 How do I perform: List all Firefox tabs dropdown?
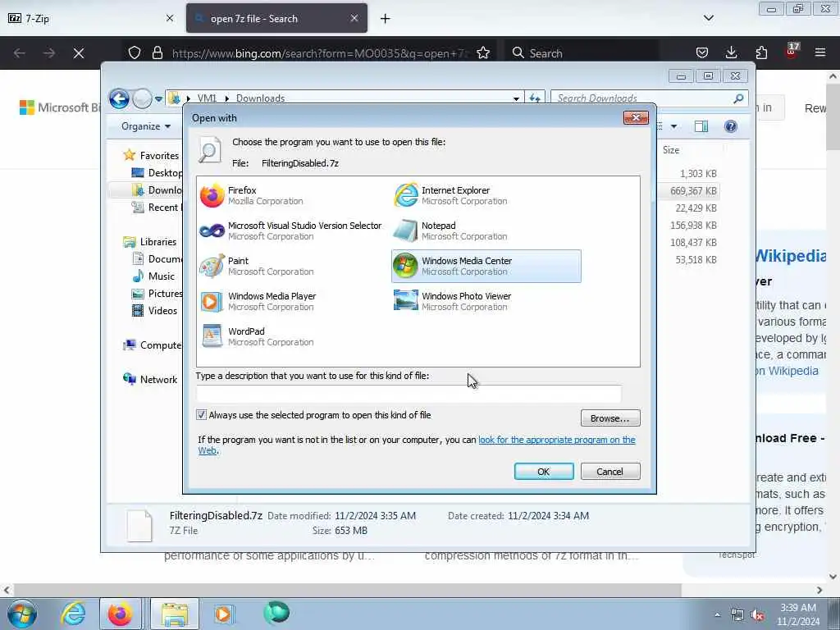(x=708, y=18)
